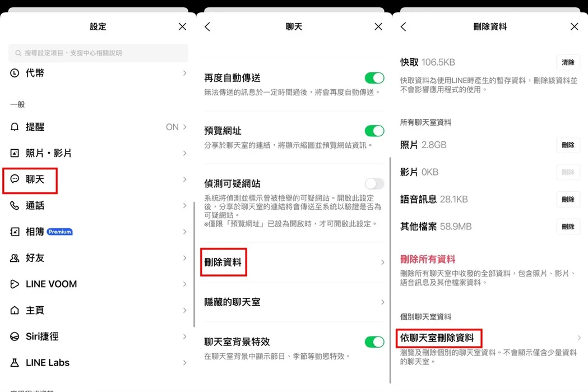Open LINE Labs row chevron
Image resolution: width=588 pixels, height=392 pixels.
point(184,363)
